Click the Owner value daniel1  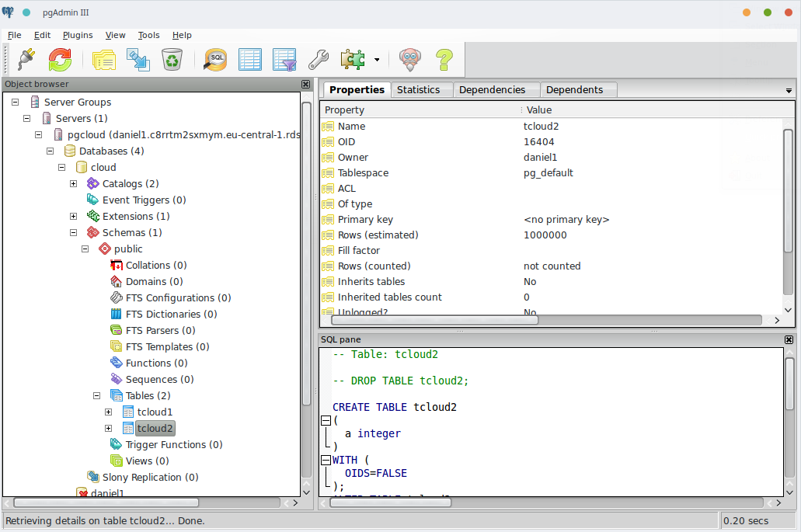(x=541, y=158)
